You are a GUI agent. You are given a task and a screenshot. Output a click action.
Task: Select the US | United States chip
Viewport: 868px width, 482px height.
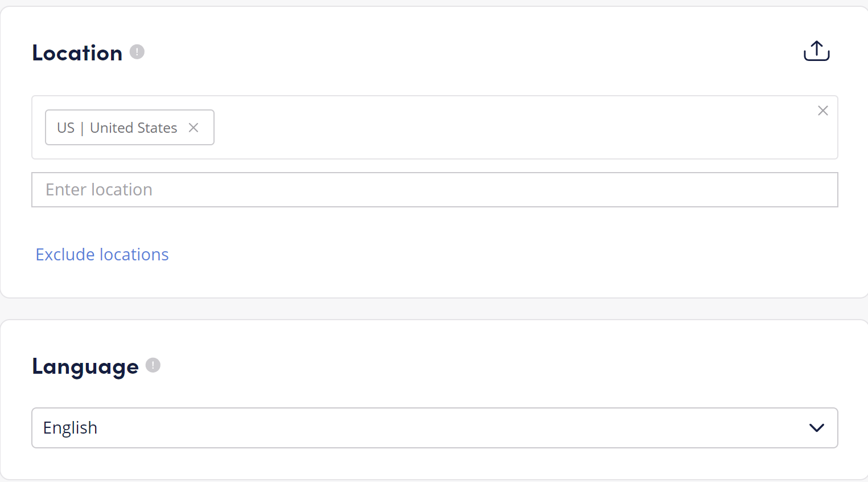click(130, 128)
